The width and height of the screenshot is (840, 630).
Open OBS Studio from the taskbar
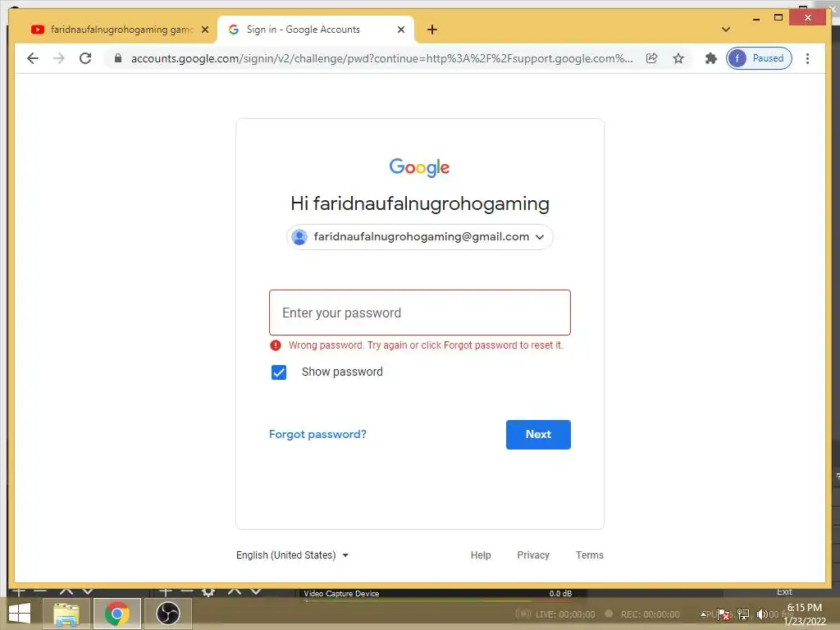(x=167, y=614)
